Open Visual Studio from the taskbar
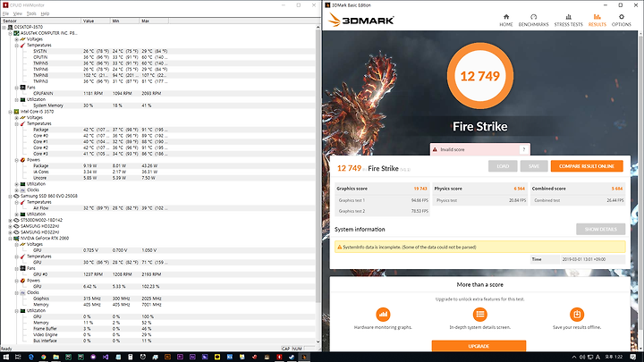The image size is (644, 362). pos(106,357)
